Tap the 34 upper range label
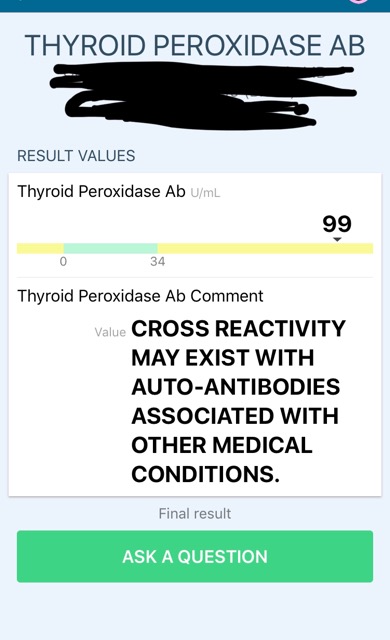Image resolution: width=390 pixels, height=640 pixels. pos(157,261)
